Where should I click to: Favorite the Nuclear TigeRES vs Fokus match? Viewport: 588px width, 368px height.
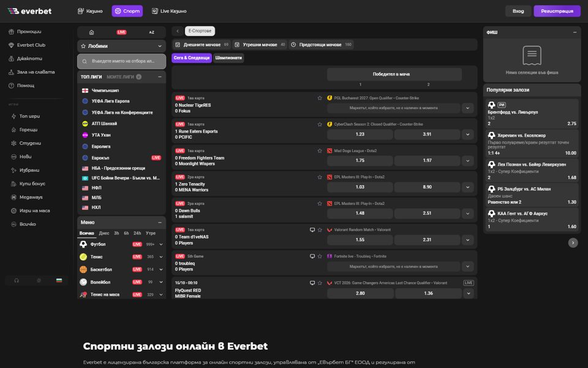click(320, 98)
